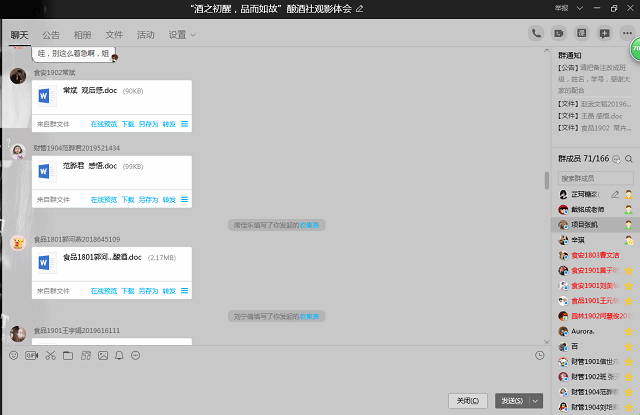The height and width of the screenshot is (415, 640).
Task: Open the three-dots more options button
Action: coord(627,33)
